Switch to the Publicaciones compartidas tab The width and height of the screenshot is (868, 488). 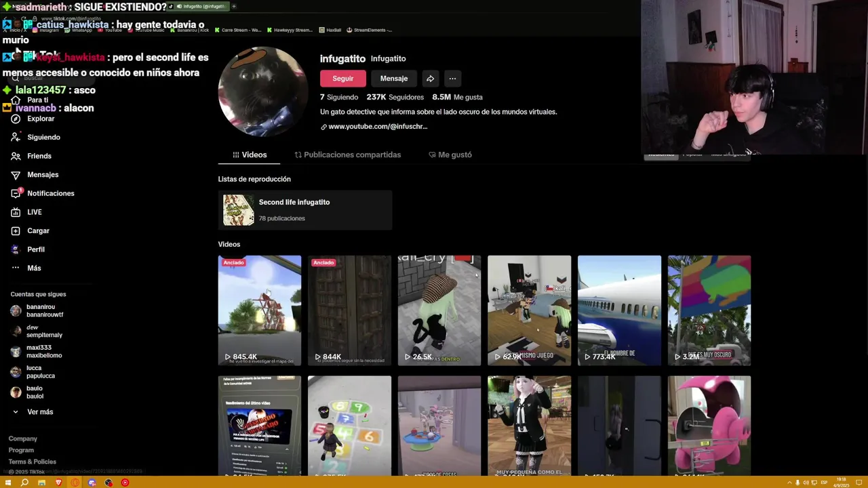click(347, 155)
